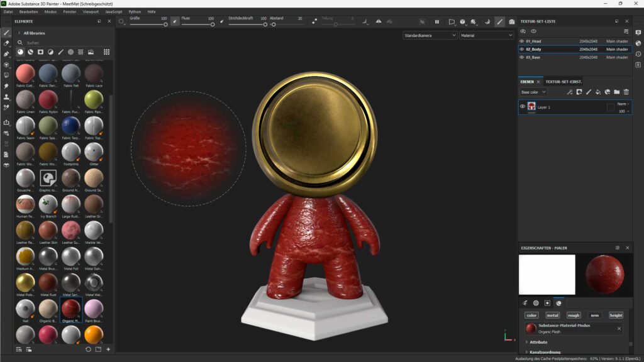Viewport: 644px width, 362px height.
Task: Toggle the rough channel button
Action: (x=574, y=315)
